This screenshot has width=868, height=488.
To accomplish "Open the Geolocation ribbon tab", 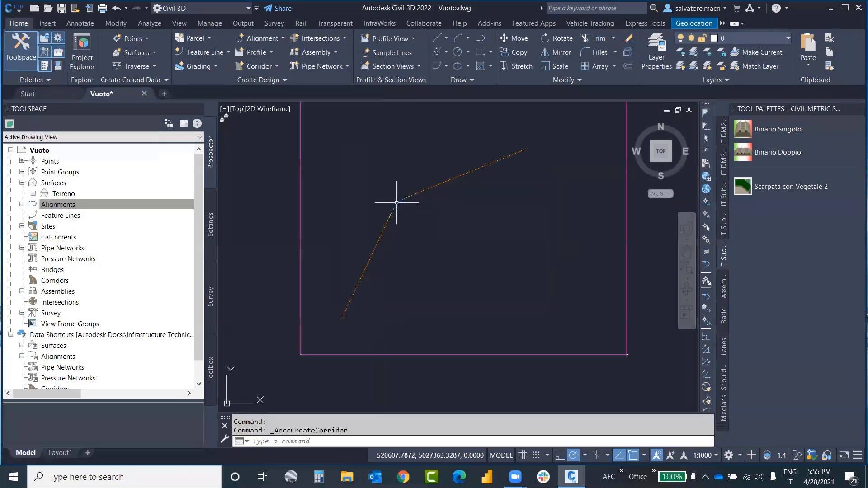I will click(694, 23).
